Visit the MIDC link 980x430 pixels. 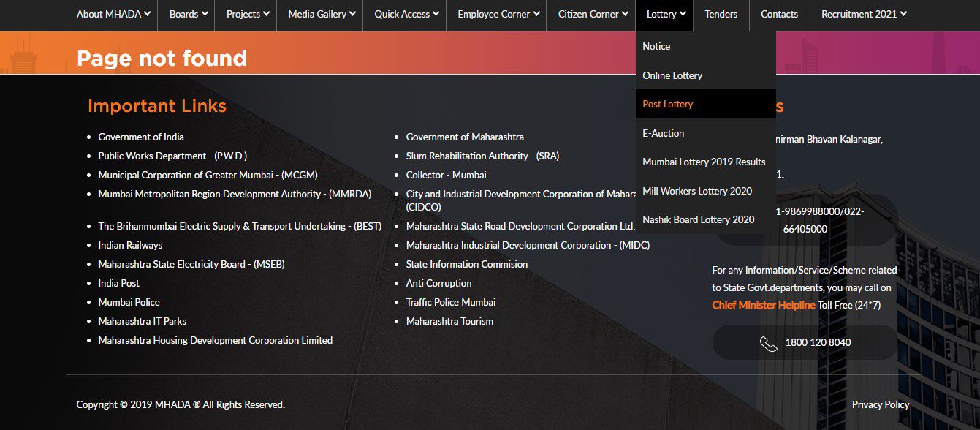(x=528, y=245)
